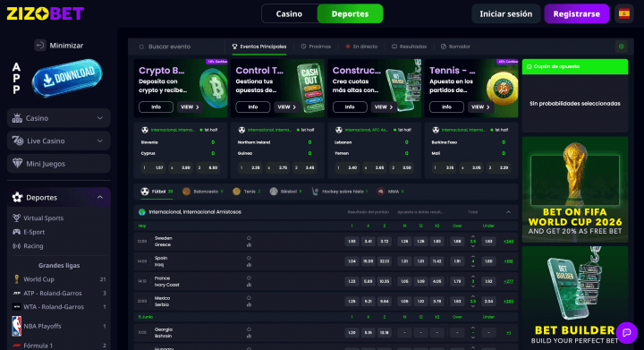Select Over 1.88 for Sweden vs Greece
The height and width of the screenshot is (350, 644).
pos(457,242)
